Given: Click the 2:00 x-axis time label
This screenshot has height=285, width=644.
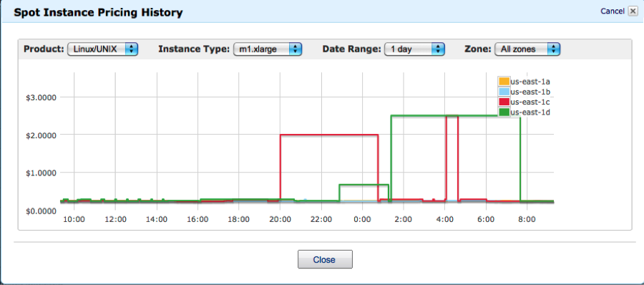Looking at the screenshot, I should (x=404, y=219).
